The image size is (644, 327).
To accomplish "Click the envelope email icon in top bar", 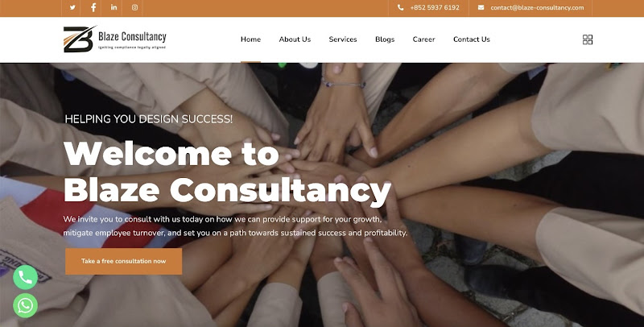I will [481, 7].
